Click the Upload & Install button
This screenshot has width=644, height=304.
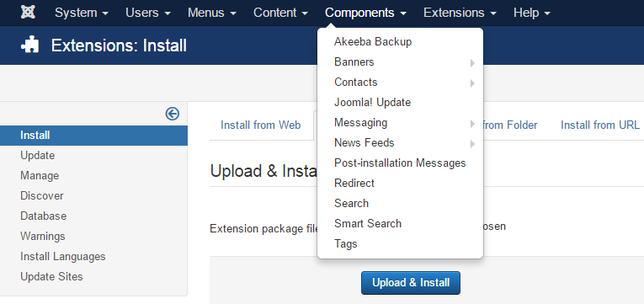click(x=411, y=283)
